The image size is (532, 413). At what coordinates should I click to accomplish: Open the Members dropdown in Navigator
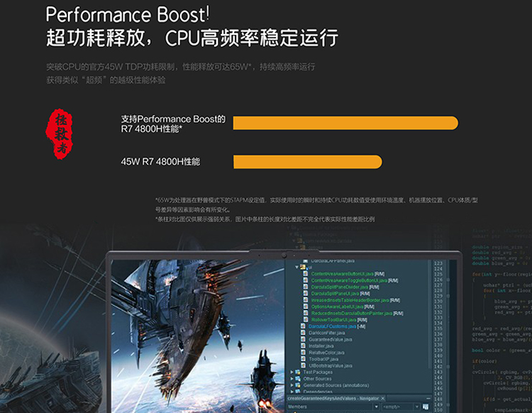pos(376,407)
